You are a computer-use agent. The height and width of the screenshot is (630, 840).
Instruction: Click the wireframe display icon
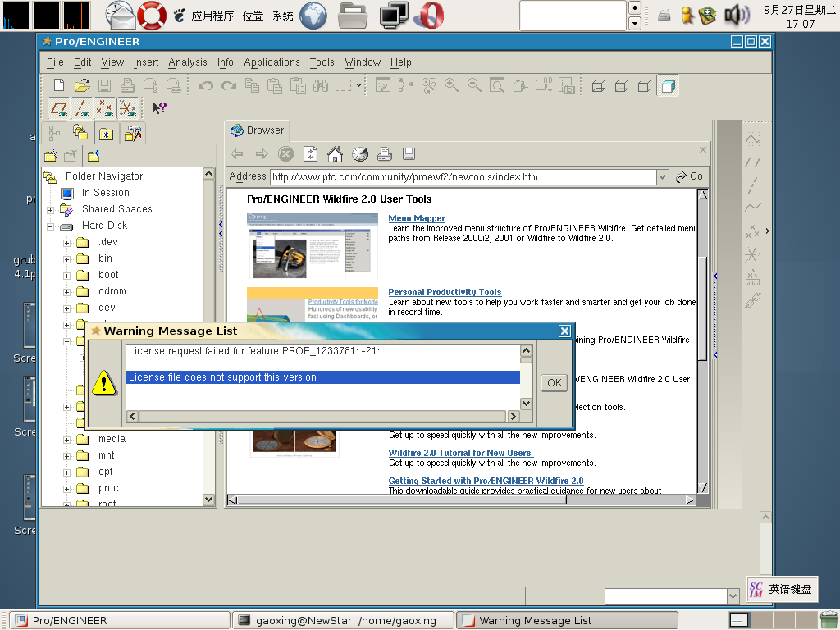tap(598, 85)
